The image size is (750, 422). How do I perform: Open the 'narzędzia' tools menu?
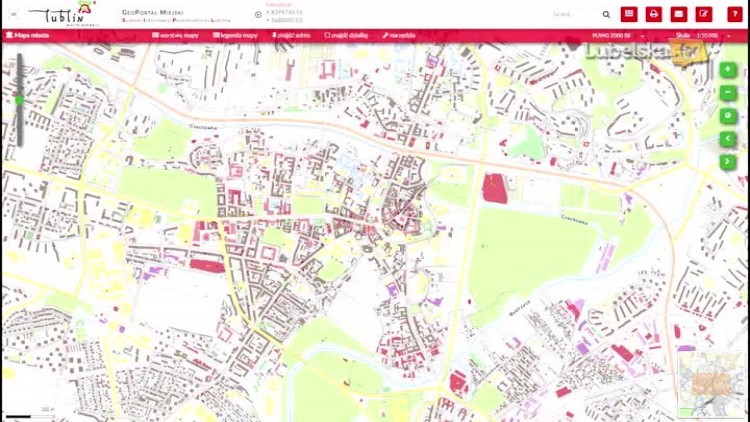tap(399, 35)
